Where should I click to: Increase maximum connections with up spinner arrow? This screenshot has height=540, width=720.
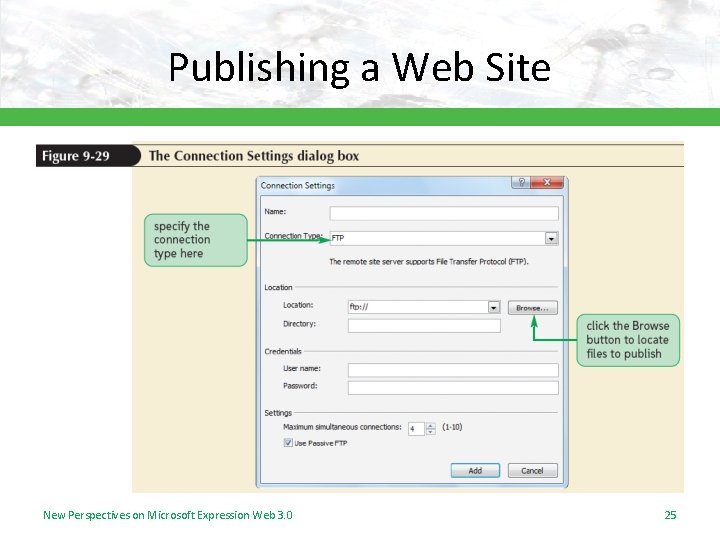[431, 426]
